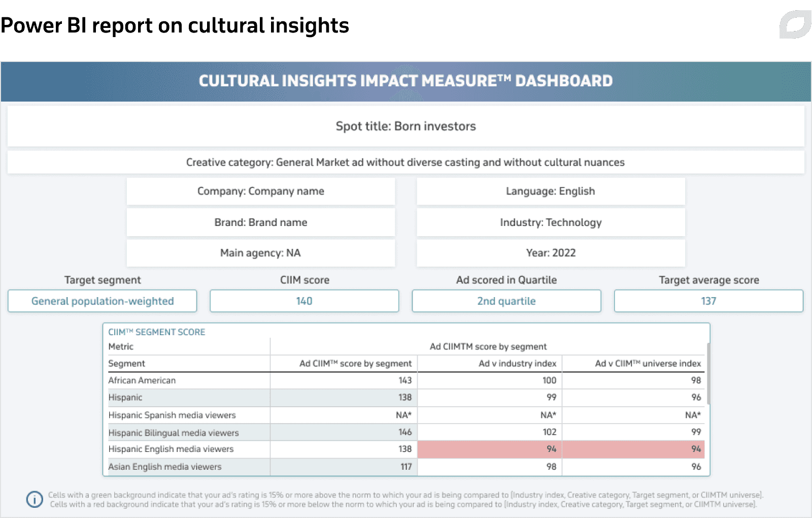Select the Hispanic row label
This screenshot has width=812, height=518.
pos(125,398)
